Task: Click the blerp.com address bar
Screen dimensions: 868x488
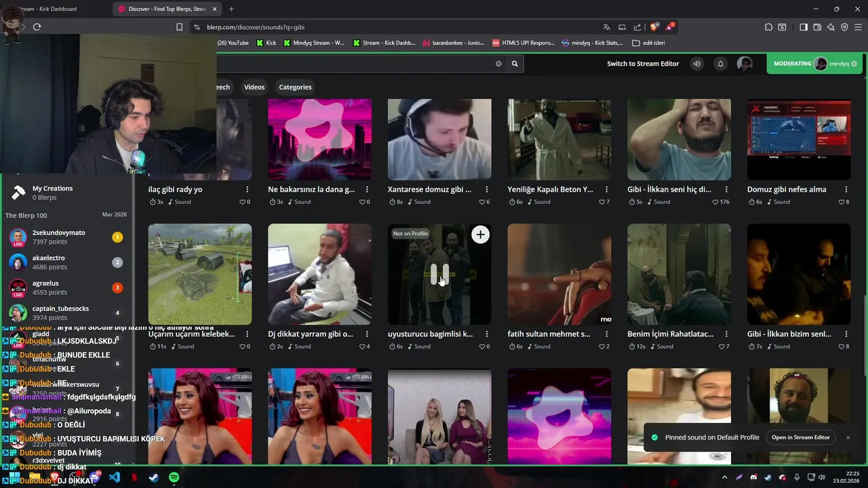Action: click(x=393, y=27)
